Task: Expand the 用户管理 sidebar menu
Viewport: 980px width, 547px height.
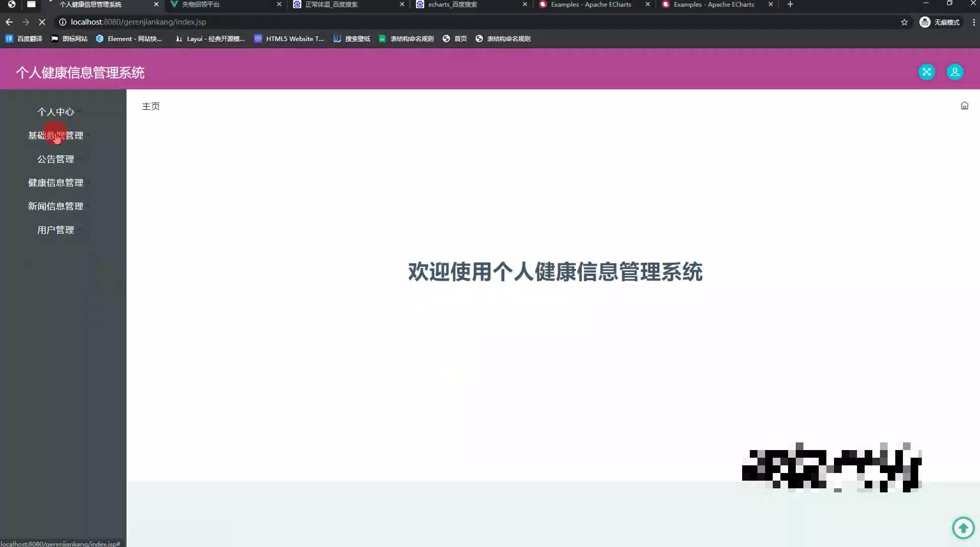Action: [56, 230]
